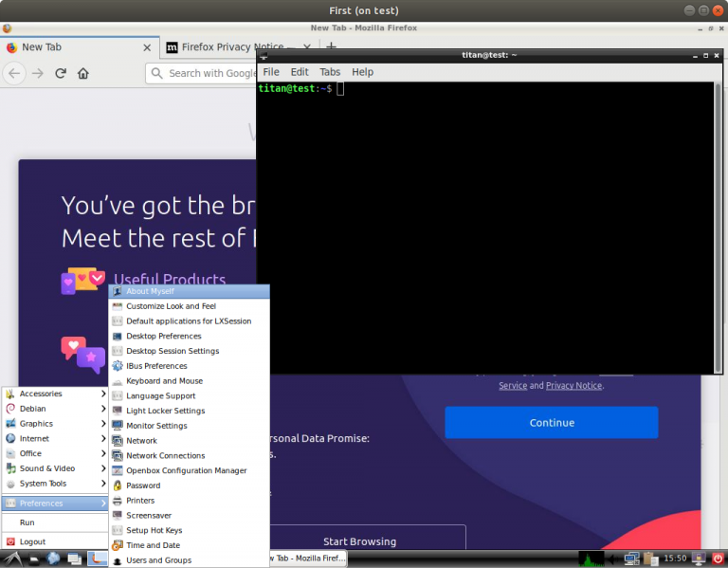This screenshot has width=728, height=568.
Task: Click the browser back arrow
Action: pyautogui.click(x=14, y=73)
